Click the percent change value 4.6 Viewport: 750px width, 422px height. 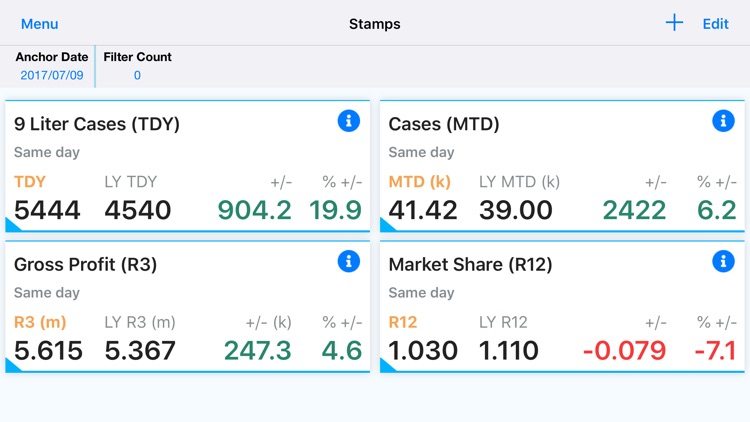coord(342,351)
